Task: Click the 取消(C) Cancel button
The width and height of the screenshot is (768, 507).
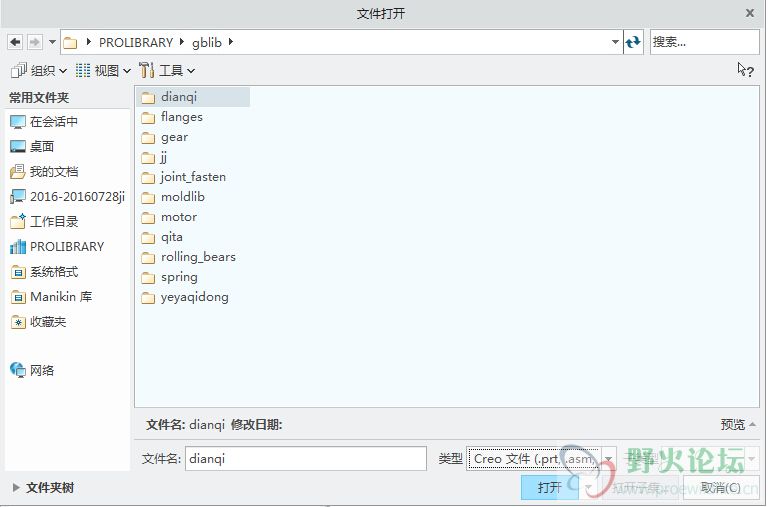Action: click(x=720, y=487)
